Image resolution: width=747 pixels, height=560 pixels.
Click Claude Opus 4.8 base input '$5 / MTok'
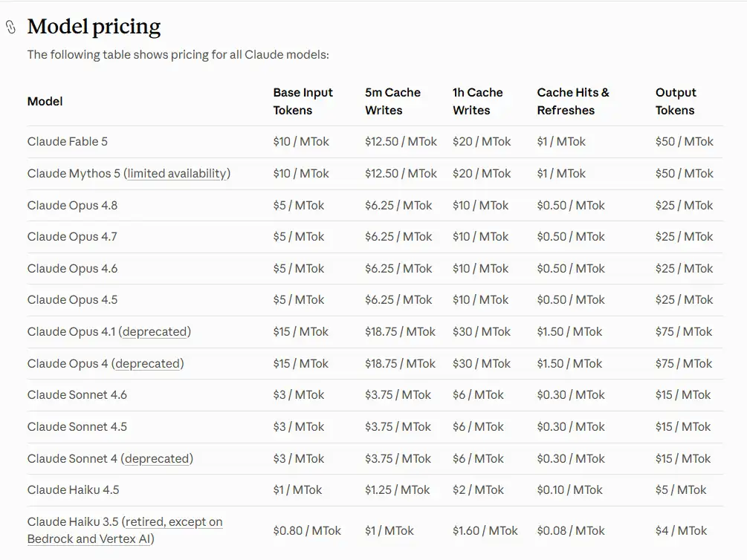point(299,206)
